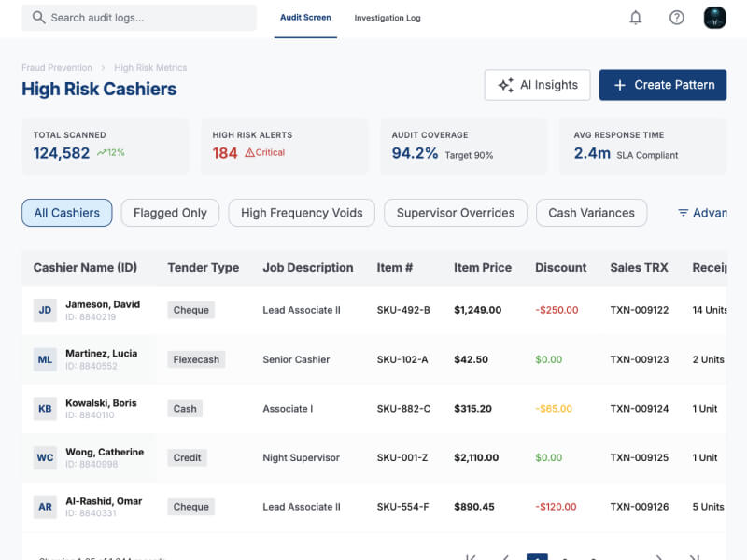Open cashier Wong, Catherine
Viewport: 747px width, 560px height.
(x=105, y=452)
